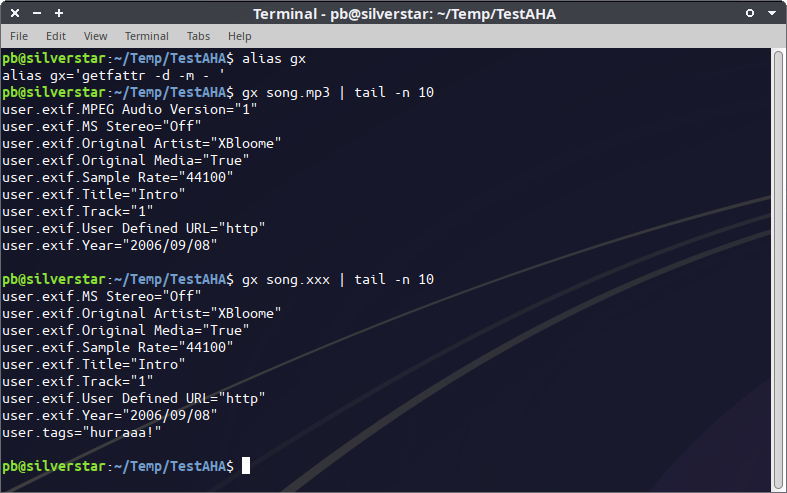Maximize the window with the plus icon
The height and width of the screenshot is (493, 787).
pyautogui.click(x=59, y=13)
